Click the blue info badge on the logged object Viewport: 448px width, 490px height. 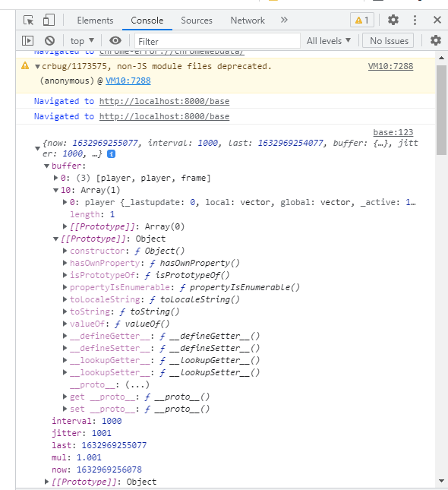[111, 153]
